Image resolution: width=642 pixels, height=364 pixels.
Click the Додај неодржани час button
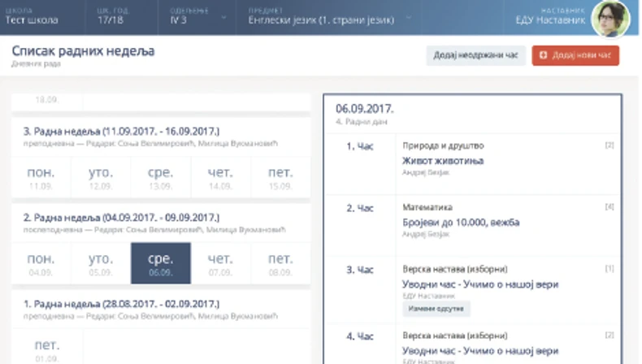(475, 56)
